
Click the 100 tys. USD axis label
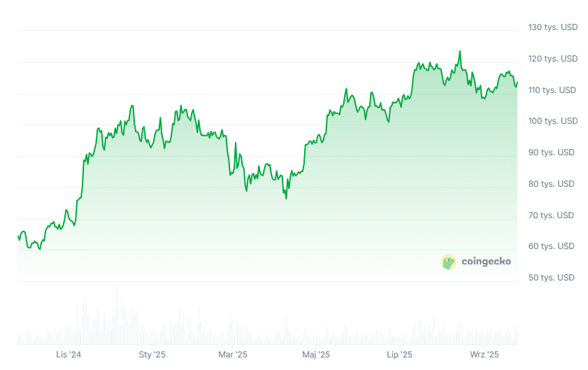click(x=552, y=121)
